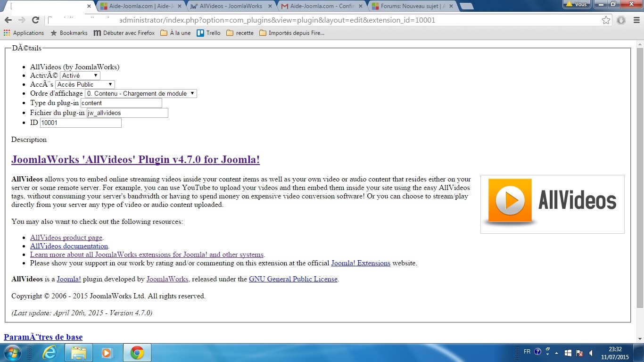Launch Internet Explorer from the taskbar

tap(49, 353)
